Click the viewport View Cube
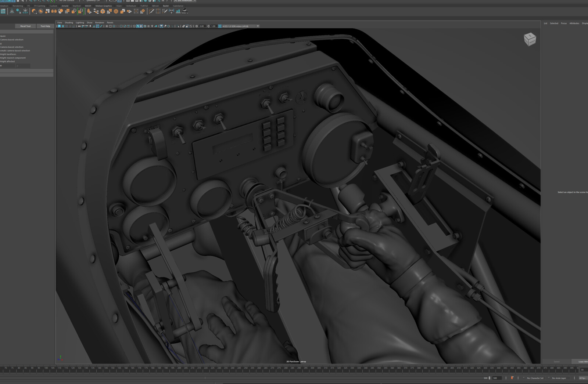 click(x=530, y=39)
